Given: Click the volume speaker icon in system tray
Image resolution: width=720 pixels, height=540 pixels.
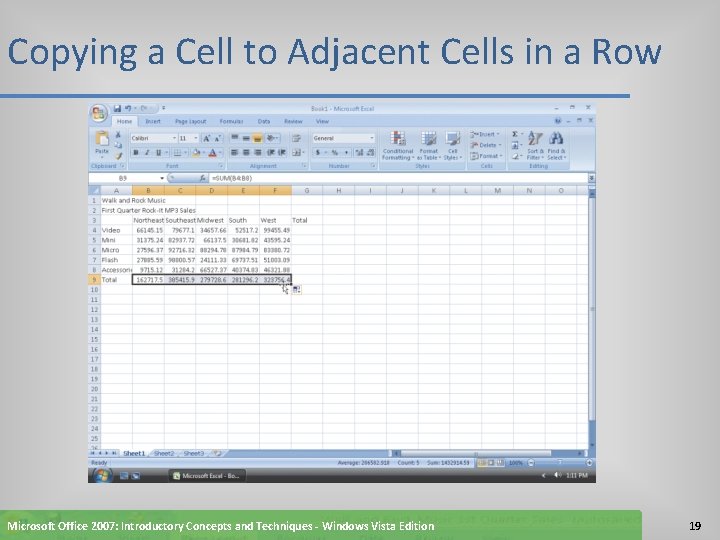Looking at the screenshot, I should click(x=557, y=475).
